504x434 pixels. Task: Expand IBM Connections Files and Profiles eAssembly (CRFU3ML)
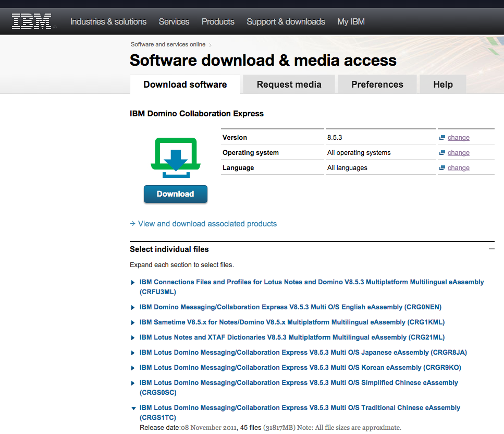133,283
